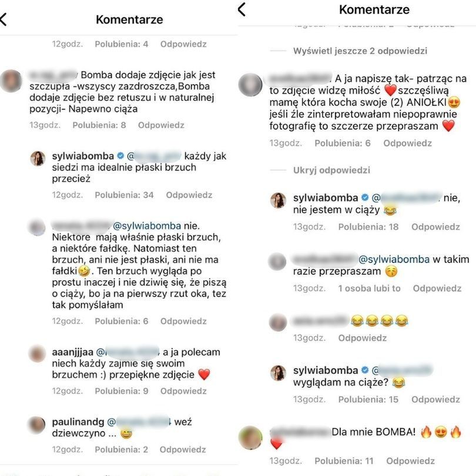The width and height of the screenshot is (476, 476).
Task: Reply to 'Dla mnie BOMBA!' comment
Action: 410,461
